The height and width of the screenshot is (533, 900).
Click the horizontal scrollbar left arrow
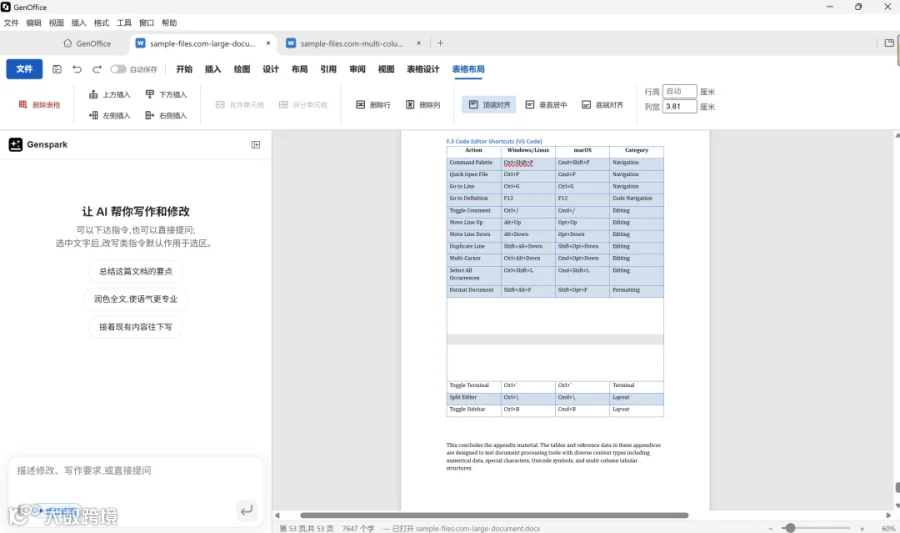tap(277, 515)
